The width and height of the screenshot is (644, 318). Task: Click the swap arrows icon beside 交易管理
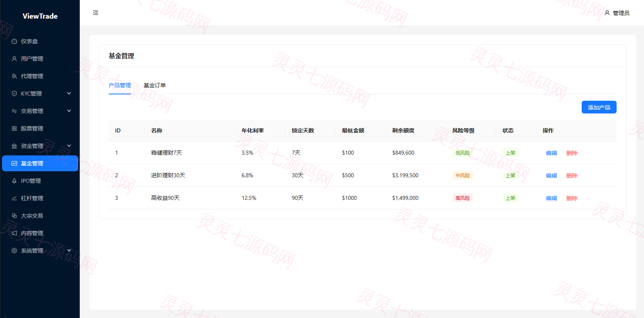[x=14, y=111]
